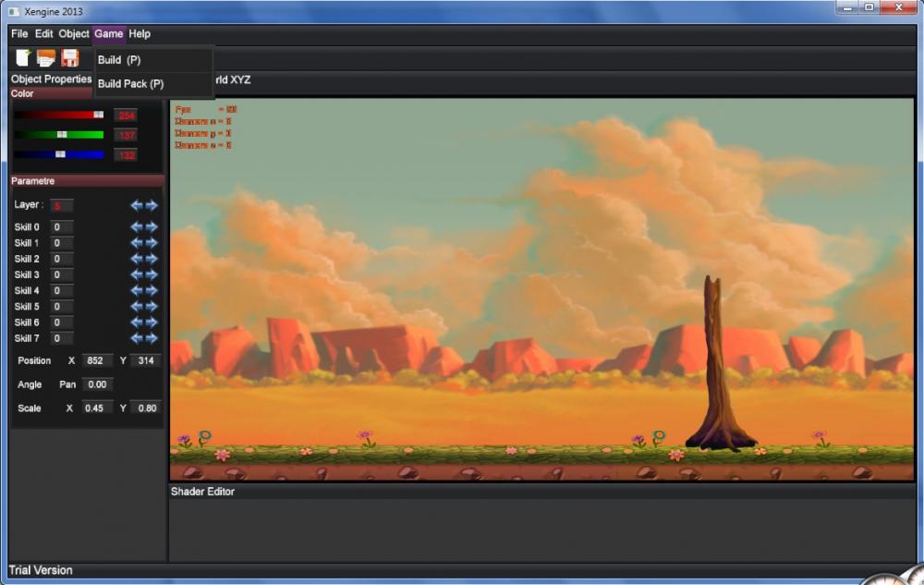Maximize the Xengine 2013 window

tap(869, 7)
